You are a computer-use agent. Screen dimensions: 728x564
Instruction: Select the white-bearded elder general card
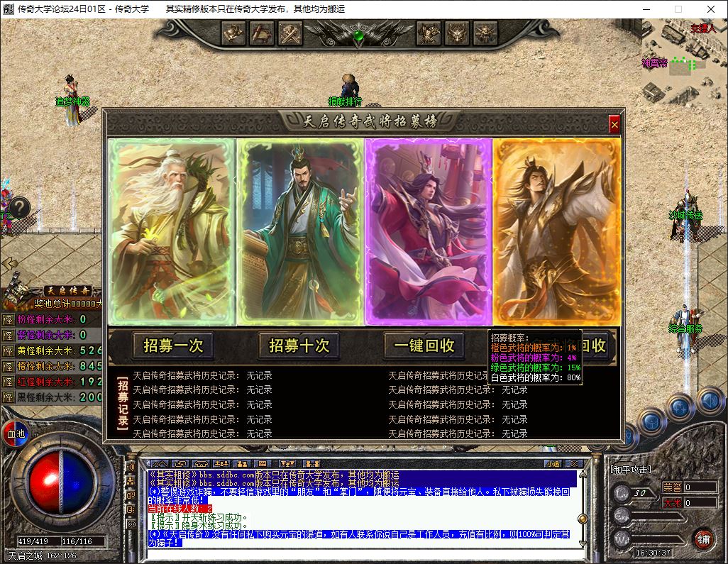tap(172, 232)
